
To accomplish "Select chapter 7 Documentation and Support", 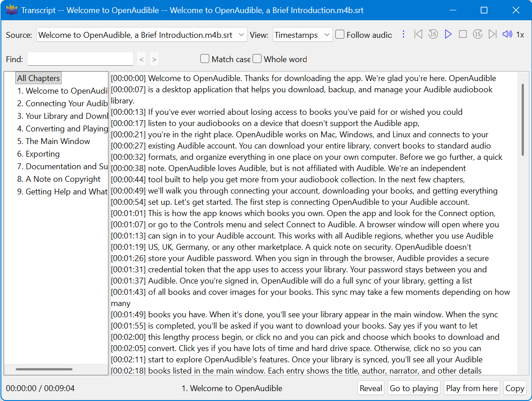I will [62, 166].
